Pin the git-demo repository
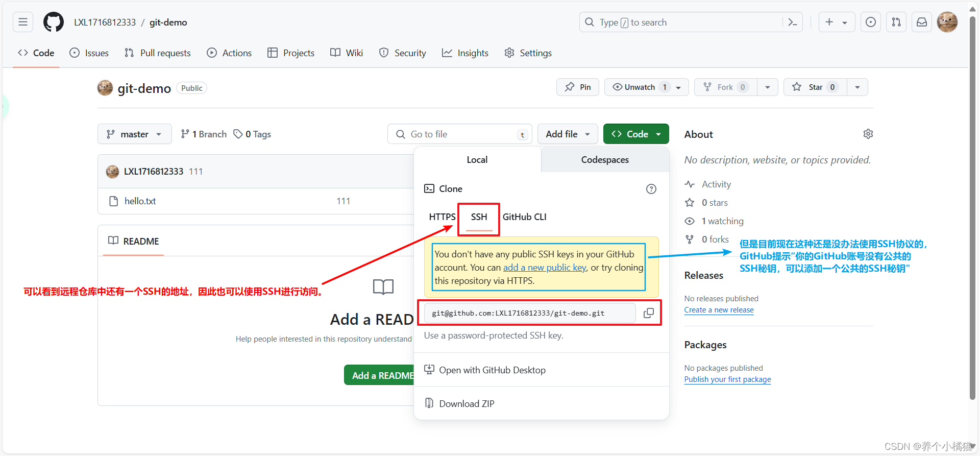This screenshot has width=980, height=456. 578,87
